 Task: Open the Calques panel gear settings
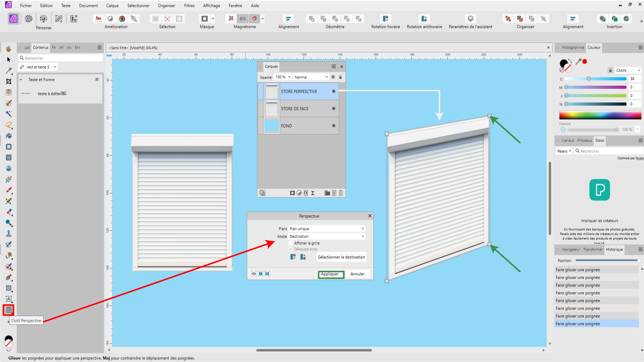pyautogui.click(x=333, y=77)
